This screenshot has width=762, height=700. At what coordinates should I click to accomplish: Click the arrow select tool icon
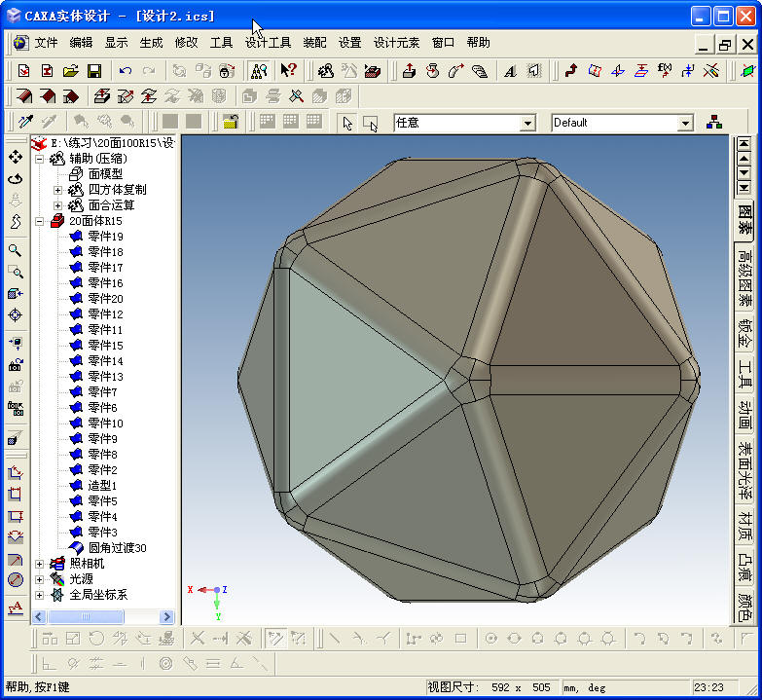[x=347, y=123]
